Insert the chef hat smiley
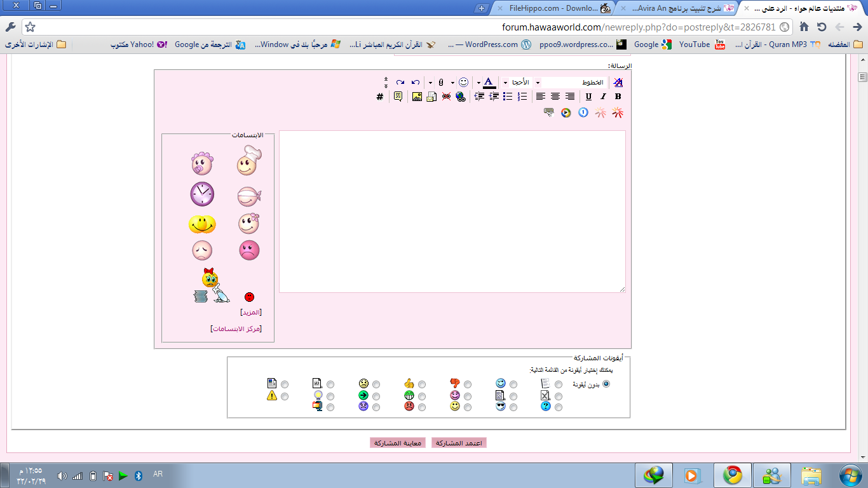The image size is (868, 488). (248, 161)
